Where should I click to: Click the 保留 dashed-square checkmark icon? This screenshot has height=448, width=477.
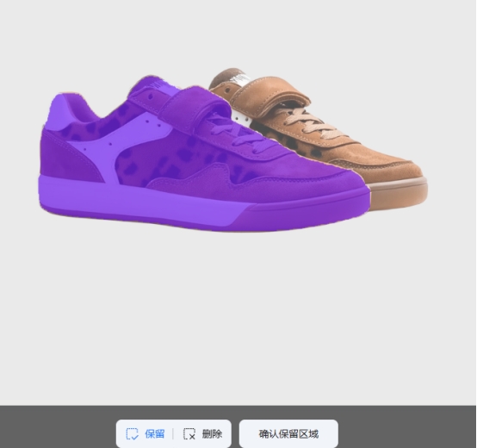(132, 433)
